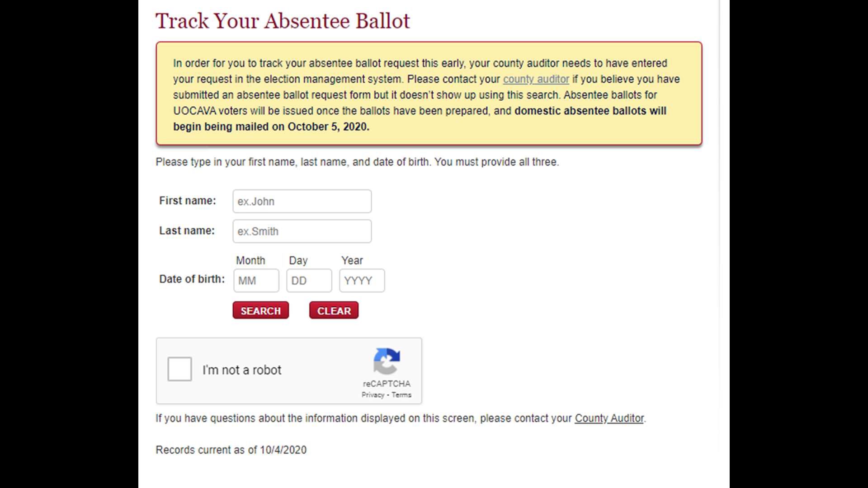868x488 pixels.
Task: Open the reCAPTCHA Privacy link
Action: [x=373, y=394]
